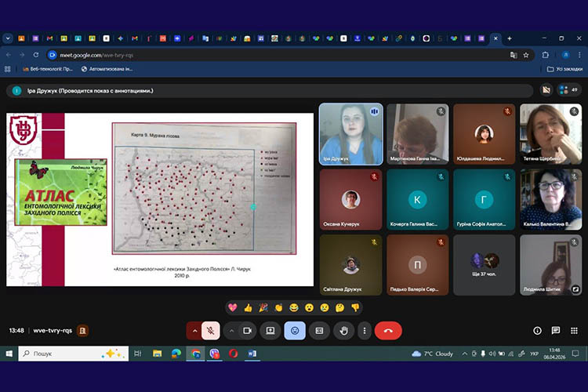Send the thumbs up reaction
This screenshot has height=392, width=588.
tap(249, 307)
